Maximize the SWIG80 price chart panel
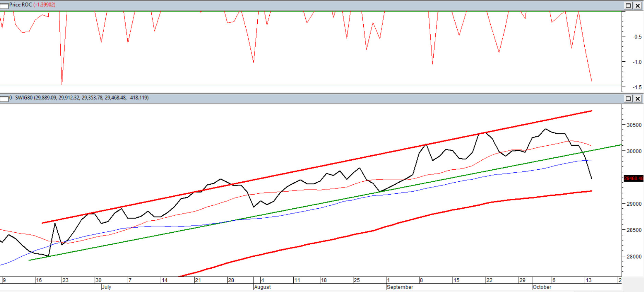 pos(628,99)
